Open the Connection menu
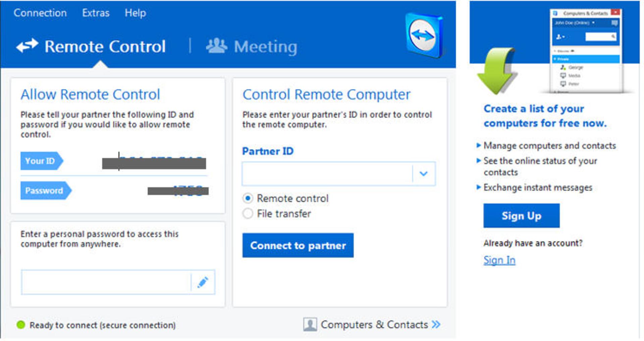Screen dimensions: 644x341 coord(40,13)
